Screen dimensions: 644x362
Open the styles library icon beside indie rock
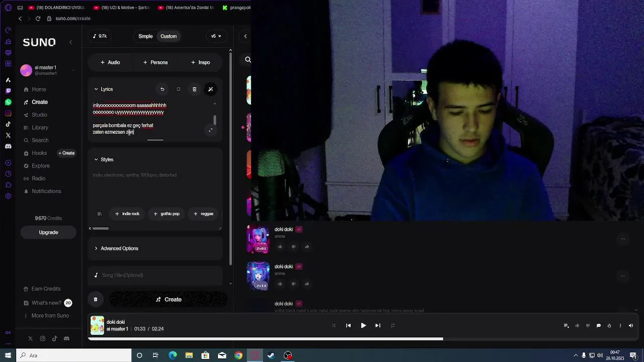[100, 214]
